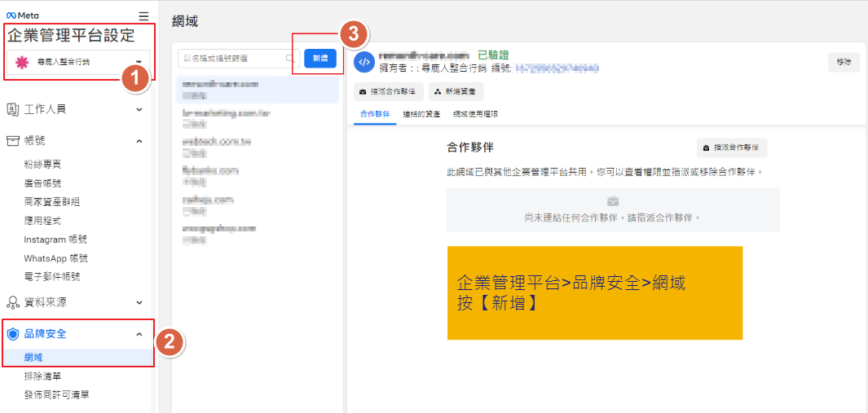Click the blue 新增 button
The image size is (868, 413).
coord(319,59)
